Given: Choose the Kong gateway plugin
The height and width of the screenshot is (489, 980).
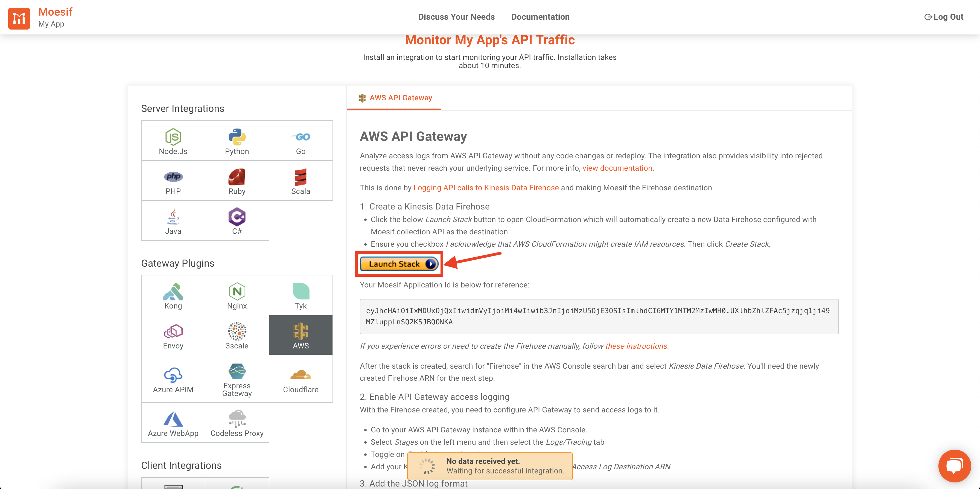Looking at the screenshot, I should tap(173, 295).
